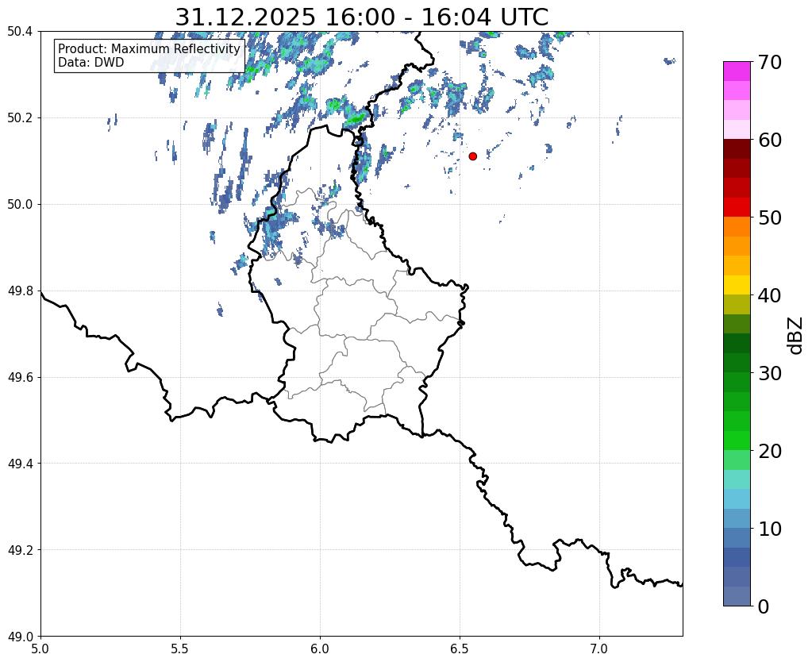Click the 6.0 longitude tick label

(x=320, y=649)
